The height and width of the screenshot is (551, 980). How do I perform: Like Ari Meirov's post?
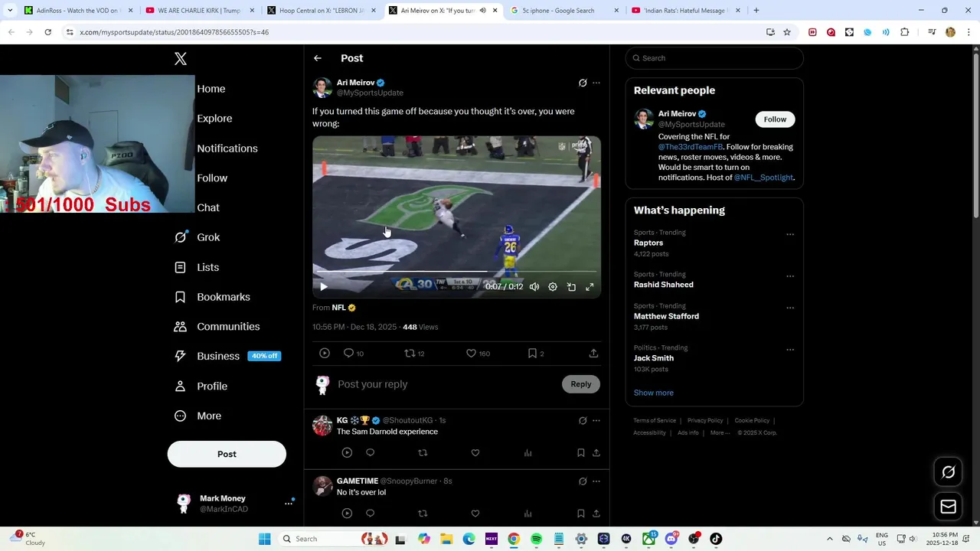478,354
